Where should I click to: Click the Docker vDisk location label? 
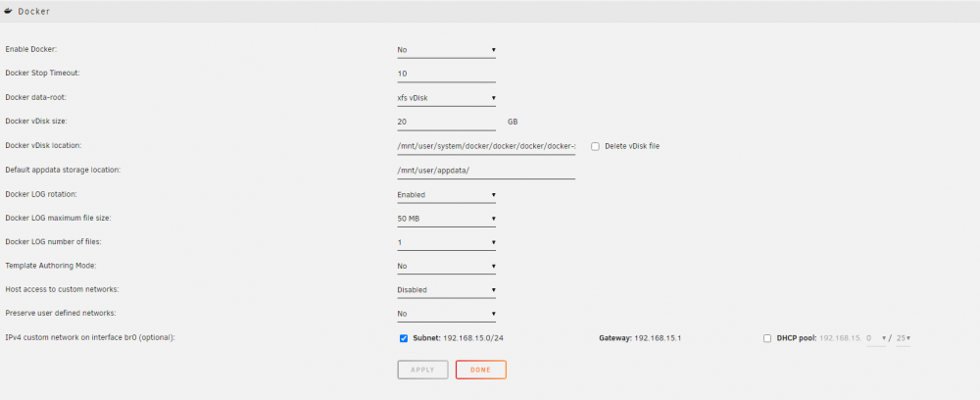point(44,146)
